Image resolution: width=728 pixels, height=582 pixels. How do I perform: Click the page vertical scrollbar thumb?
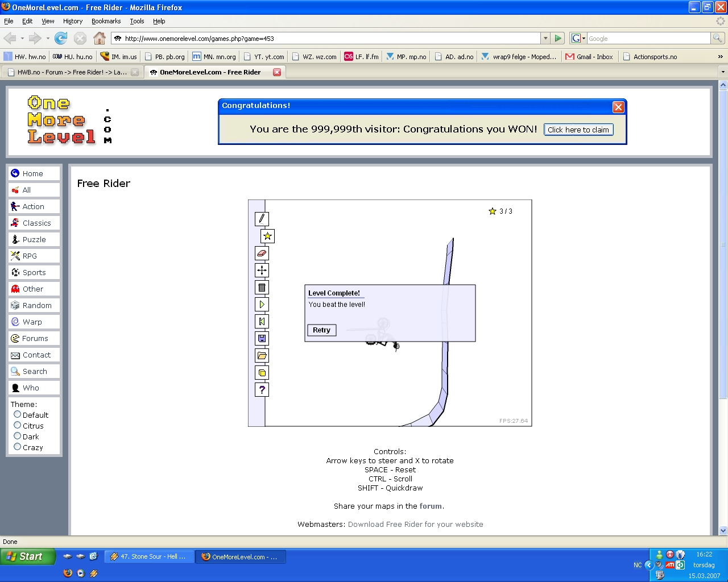pyautogui.click(x=723, y=244)
